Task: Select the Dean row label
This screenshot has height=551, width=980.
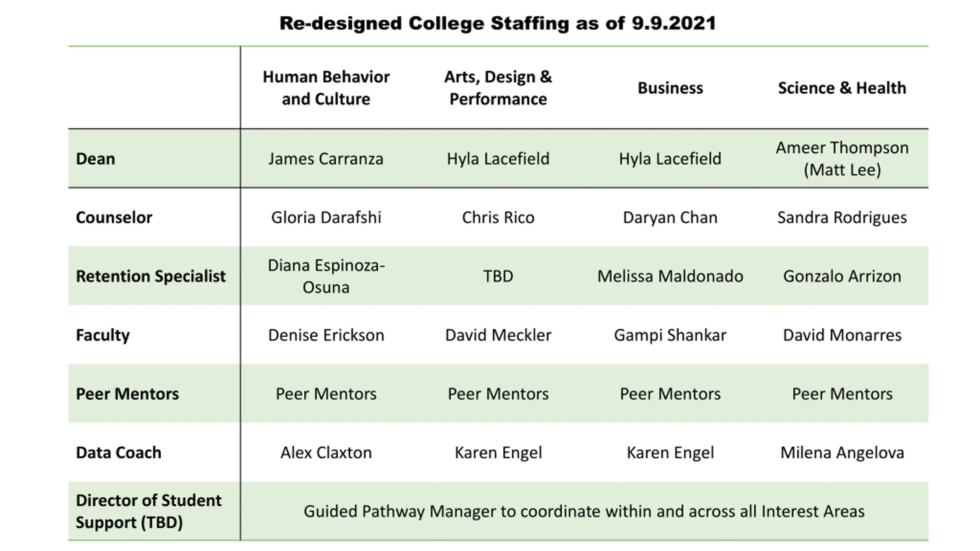Action: [x=95, y=159]
